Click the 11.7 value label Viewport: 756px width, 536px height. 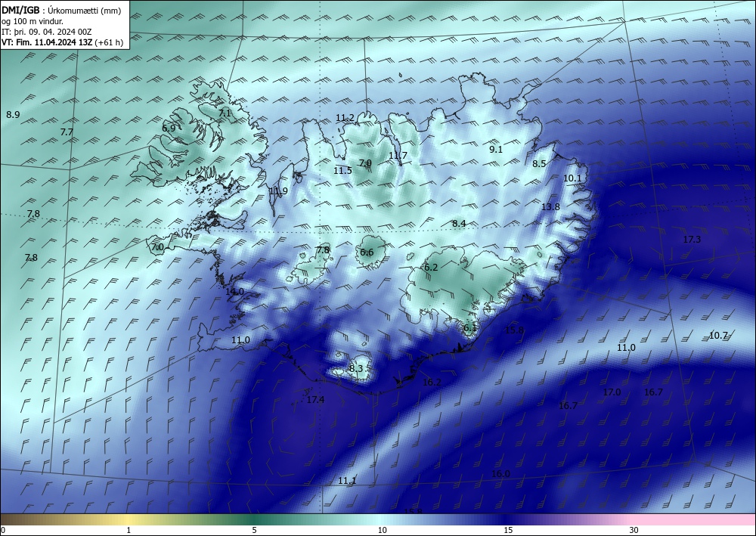[x=398, y=155]
